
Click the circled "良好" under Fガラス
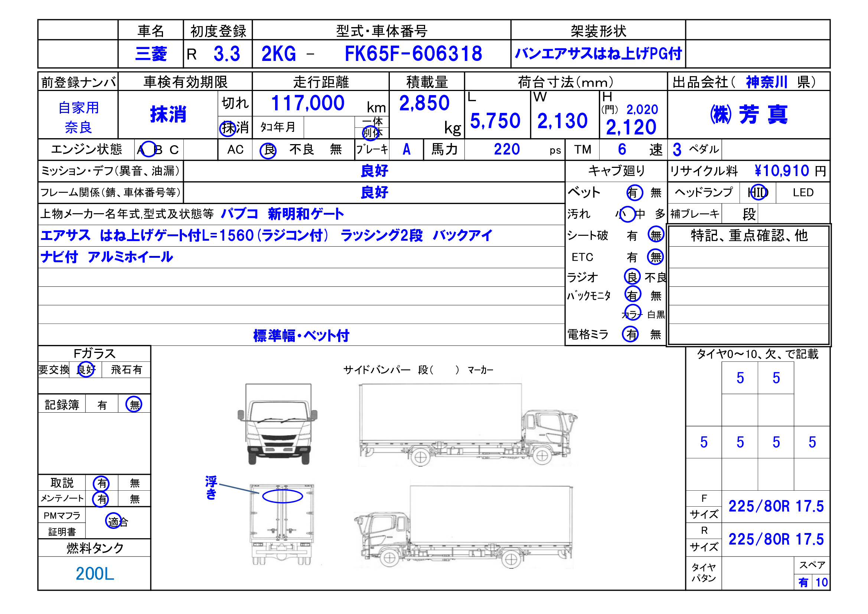tap(86, 370)
